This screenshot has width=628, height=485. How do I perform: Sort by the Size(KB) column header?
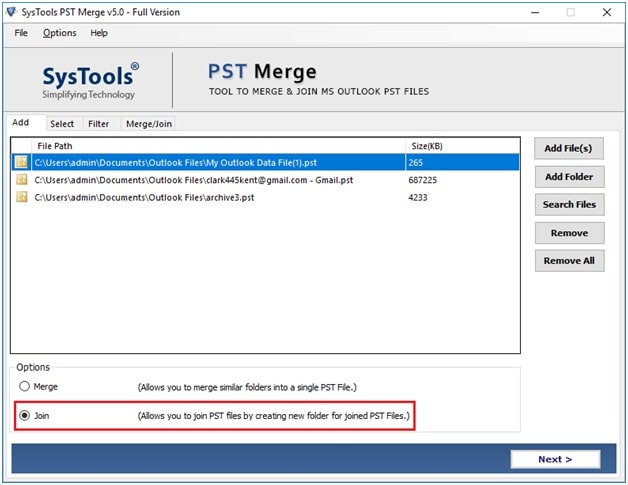463,146
